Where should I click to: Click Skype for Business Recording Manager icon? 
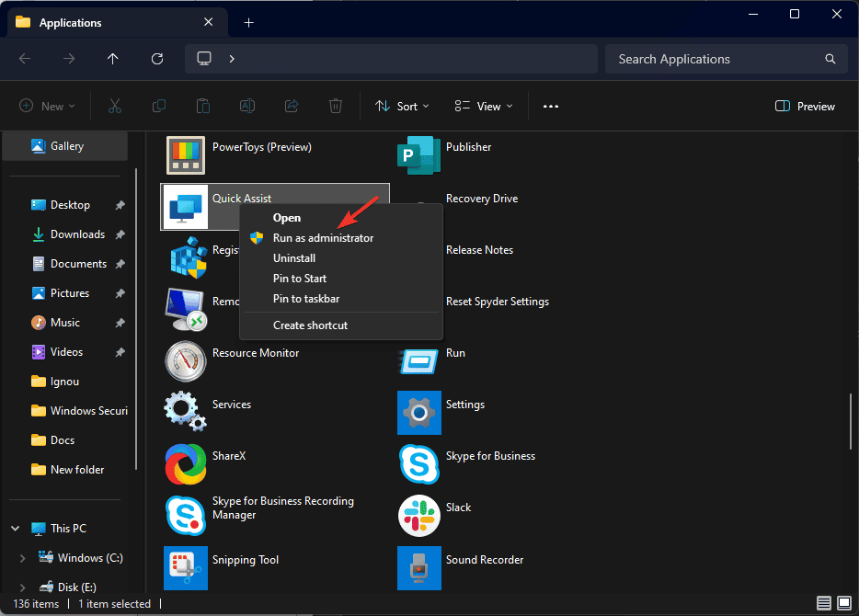tap(186, 515)
